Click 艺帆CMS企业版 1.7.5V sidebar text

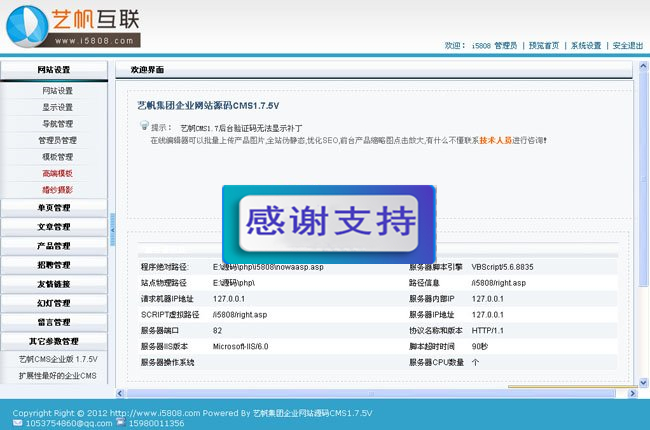58,359
